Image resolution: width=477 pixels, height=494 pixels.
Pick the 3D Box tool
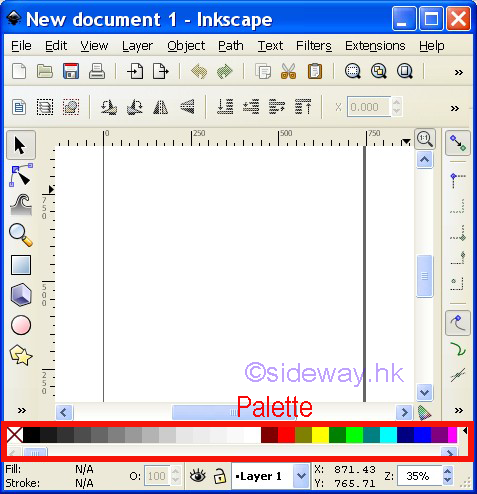[x=21, y=295]
